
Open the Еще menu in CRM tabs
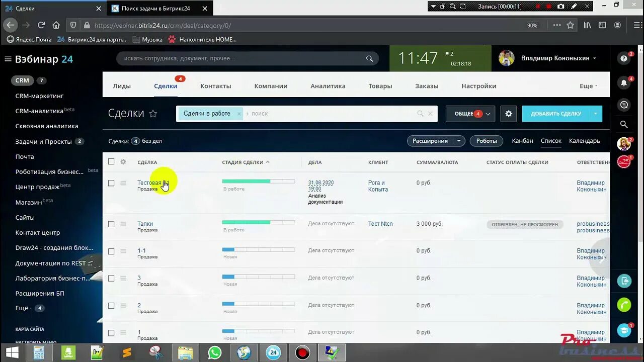click(588, 86)
